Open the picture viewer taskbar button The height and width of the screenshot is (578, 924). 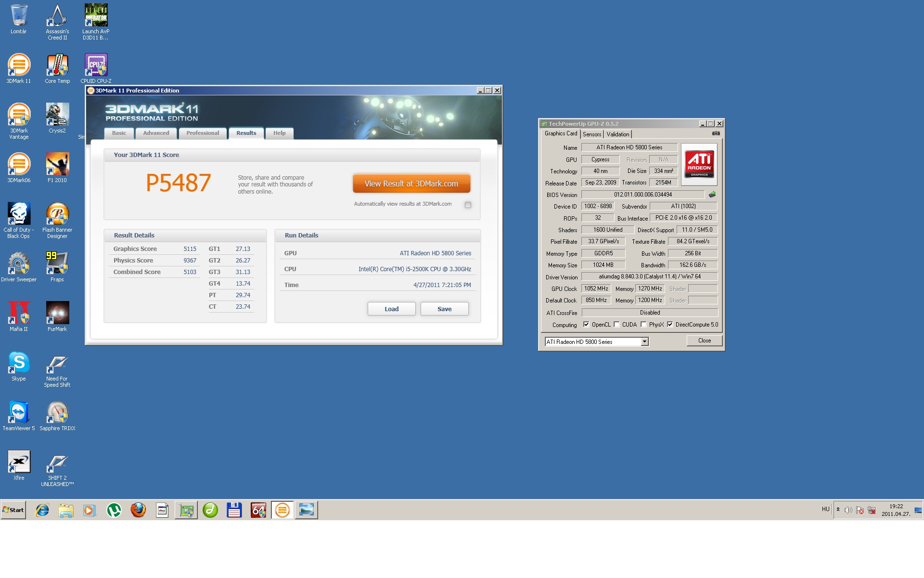pos(307,510)
